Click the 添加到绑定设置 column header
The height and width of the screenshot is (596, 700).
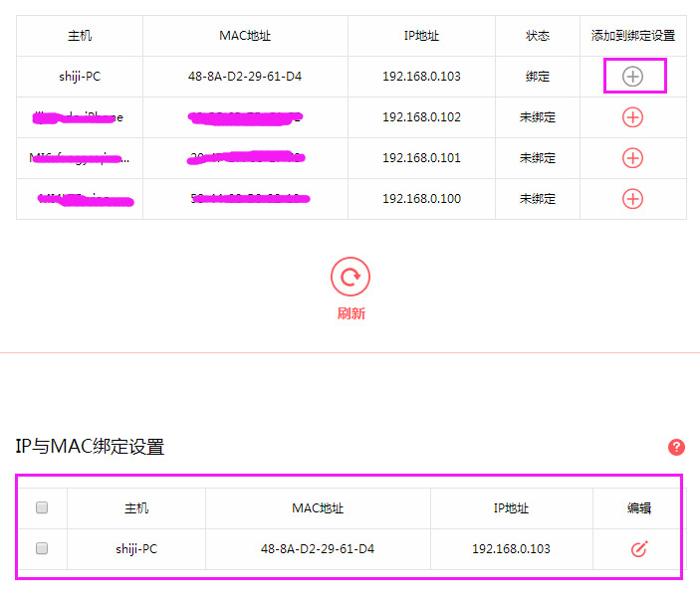tap(632, 36)
